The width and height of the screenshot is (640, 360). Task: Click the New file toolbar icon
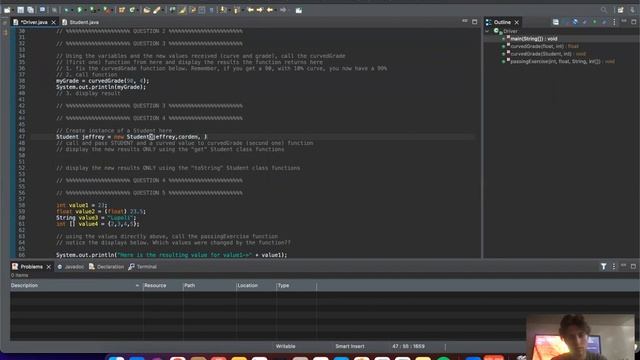pyautogui.click(x=7, y=10)
